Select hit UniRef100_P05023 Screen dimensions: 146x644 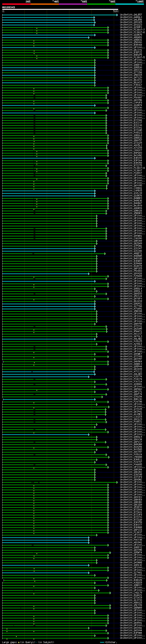[x=131, y=133]
